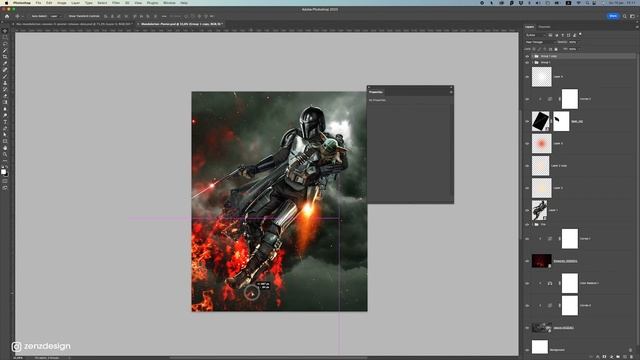Click the lock transparent pixels icon

[x=534, y=49]
